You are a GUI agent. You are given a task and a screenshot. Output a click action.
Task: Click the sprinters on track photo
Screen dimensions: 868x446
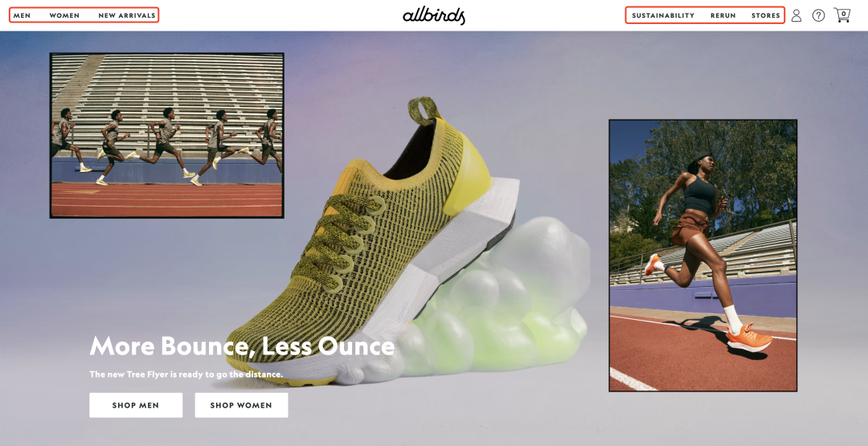(x=166, y=136)
